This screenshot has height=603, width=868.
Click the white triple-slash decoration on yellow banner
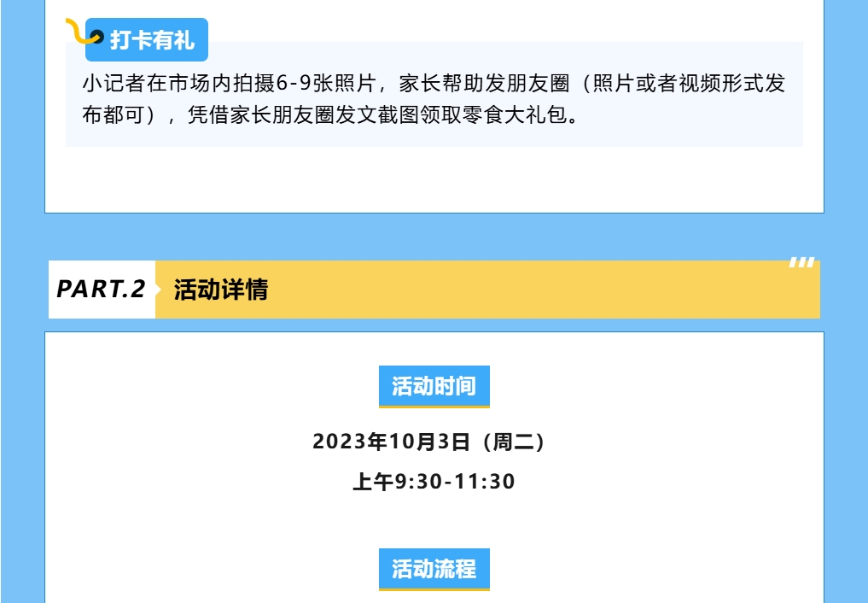pos(801,262)
